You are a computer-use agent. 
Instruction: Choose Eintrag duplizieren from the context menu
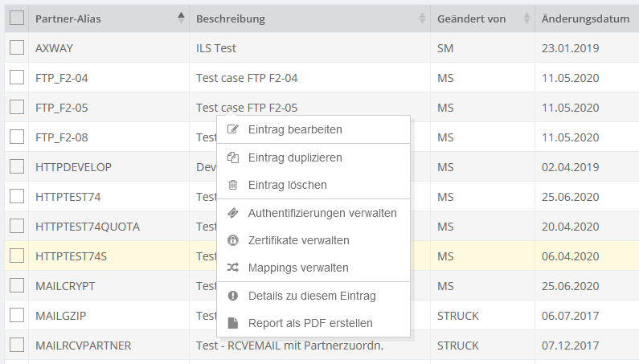295,157
